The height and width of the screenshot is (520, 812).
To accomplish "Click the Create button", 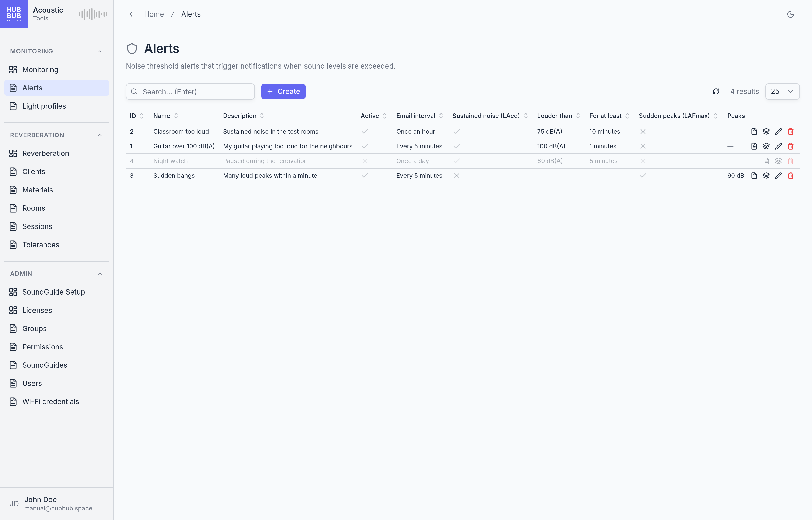I will [x=283, y=91].
